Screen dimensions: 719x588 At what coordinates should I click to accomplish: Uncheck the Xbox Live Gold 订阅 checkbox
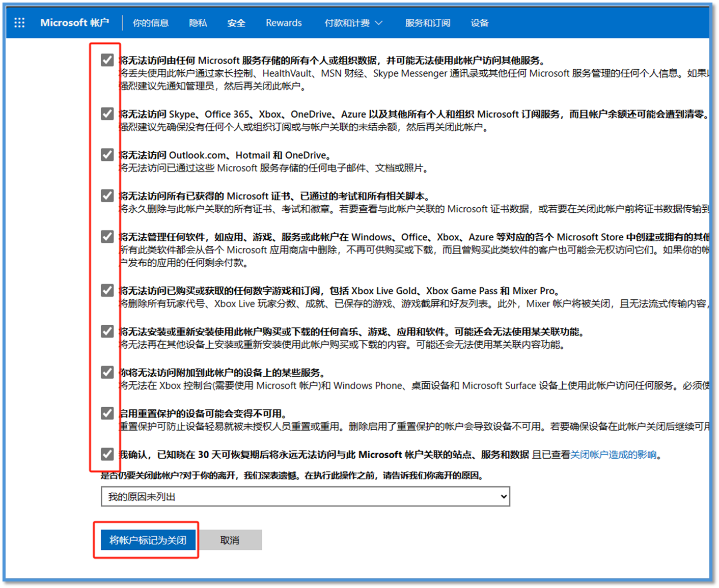[107, 290]
